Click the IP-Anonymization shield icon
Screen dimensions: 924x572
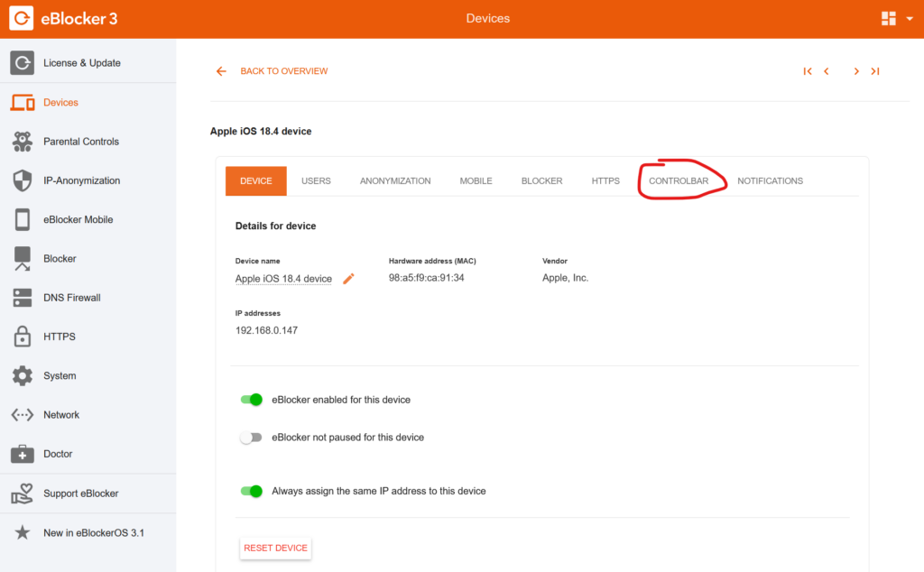(23, 180)
